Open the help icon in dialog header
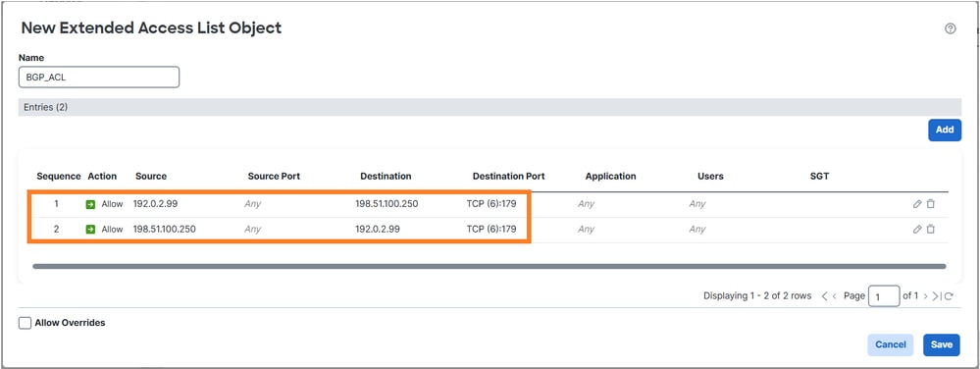980x369 pixels. coord(950,28)
